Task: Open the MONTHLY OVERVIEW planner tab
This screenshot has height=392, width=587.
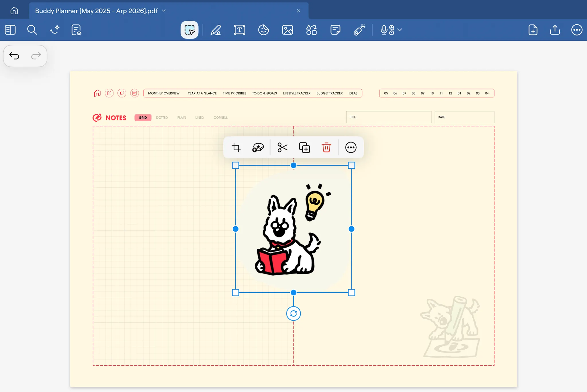Action: (x=164, y=93)
